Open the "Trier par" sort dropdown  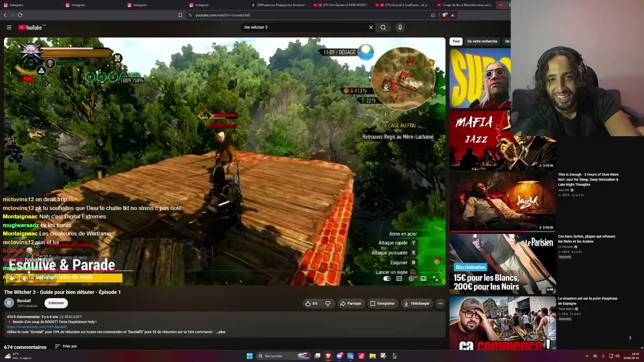point(66,346)
